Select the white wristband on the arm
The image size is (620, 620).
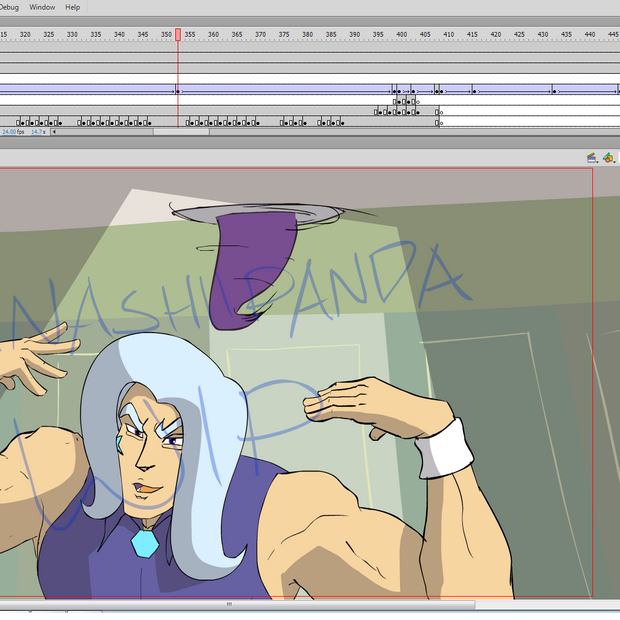[x=444, y=449]
